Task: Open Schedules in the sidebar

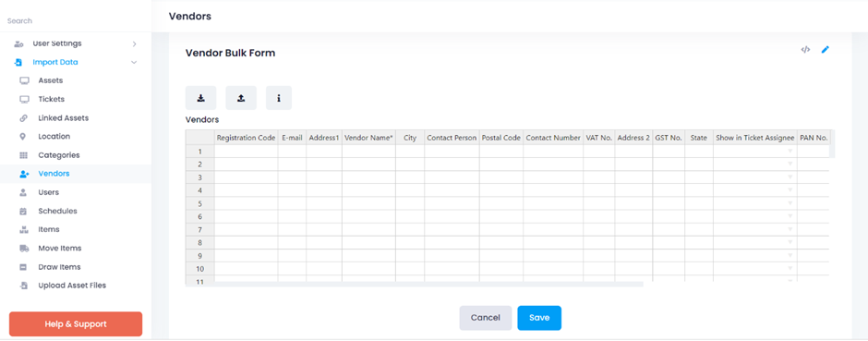Action: pos(57,211)
